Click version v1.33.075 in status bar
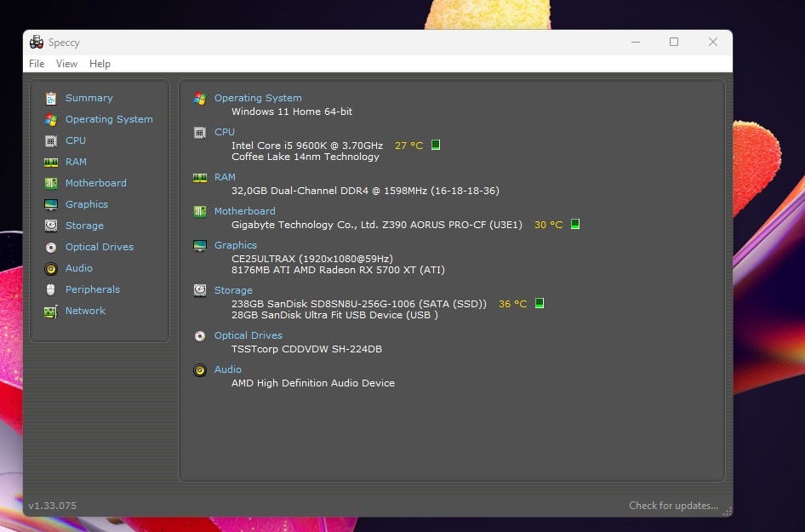 click(x=53, y=506)
